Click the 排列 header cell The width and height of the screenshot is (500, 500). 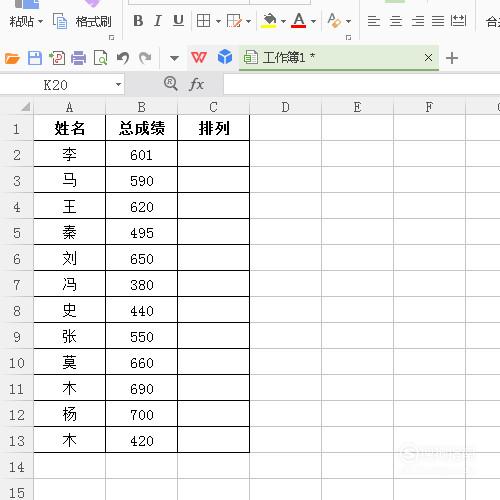coord(214,128)
